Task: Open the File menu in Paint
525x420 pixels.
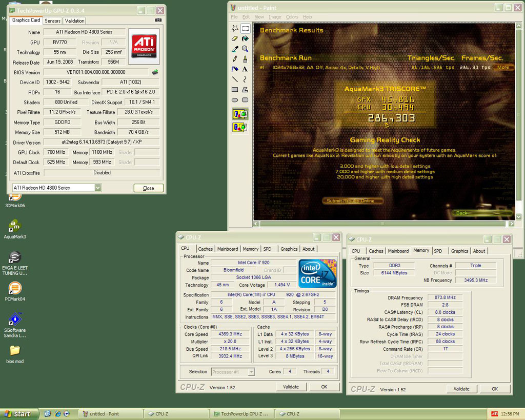Action: click(x=234, y=17)
